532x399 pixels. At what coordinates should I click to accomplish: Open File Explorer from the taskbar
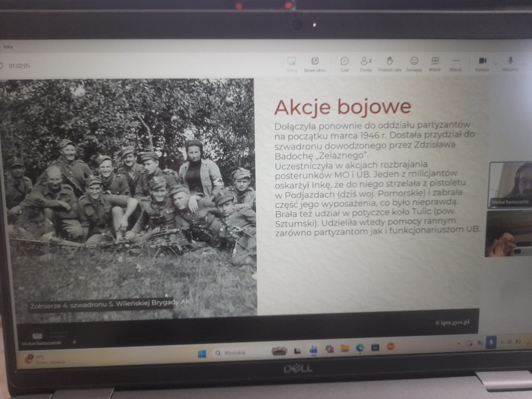tap(344, 348)
